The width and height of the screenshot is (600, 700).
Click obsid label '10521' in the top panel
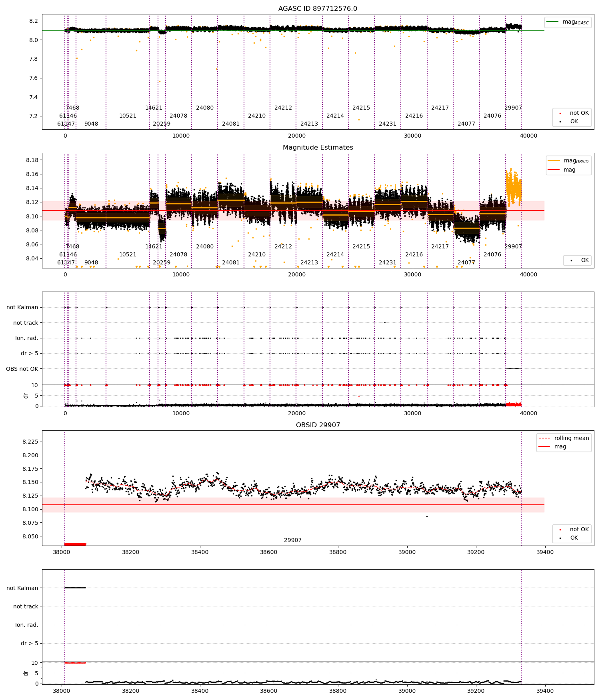click(x=128, y=116)
